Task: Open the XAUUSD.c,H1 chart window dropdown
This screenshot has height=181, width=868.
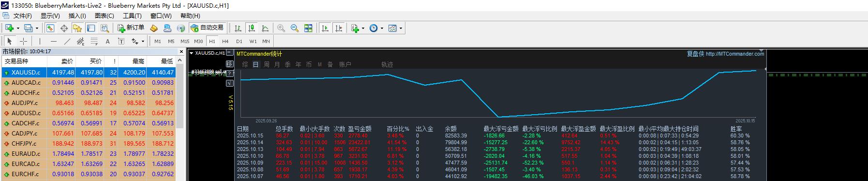Action: click(191, 53)
